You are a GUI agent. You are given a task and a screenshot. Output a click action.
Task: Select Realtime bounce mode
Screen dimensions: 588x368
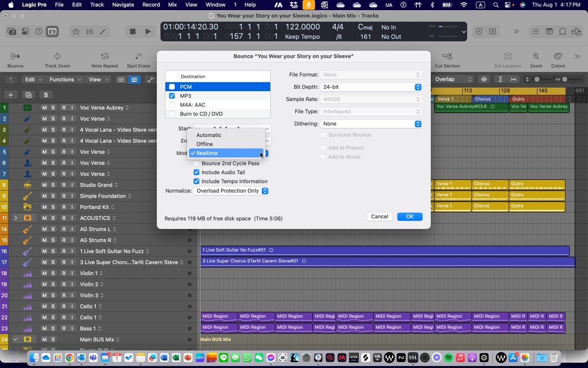pos(226,153)
